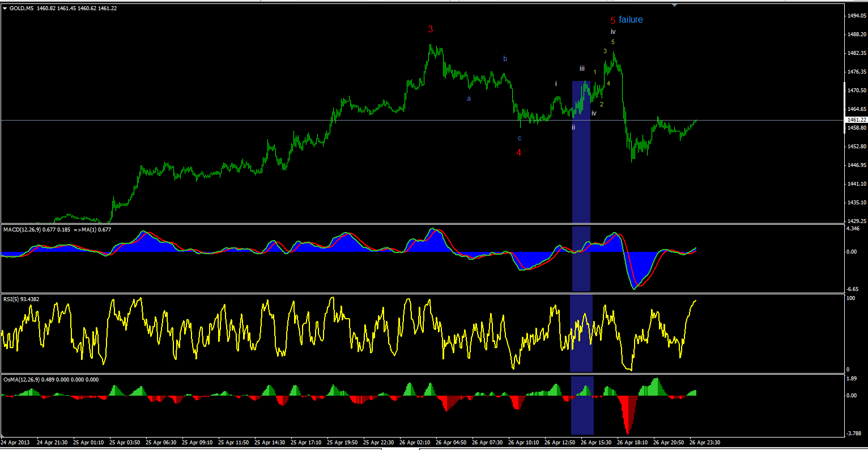This screenshot has height=450, width=868.
Task: Click the '26 Apr 02:10' time axis label
Action: pyautogui.click(x=415, y=442)
